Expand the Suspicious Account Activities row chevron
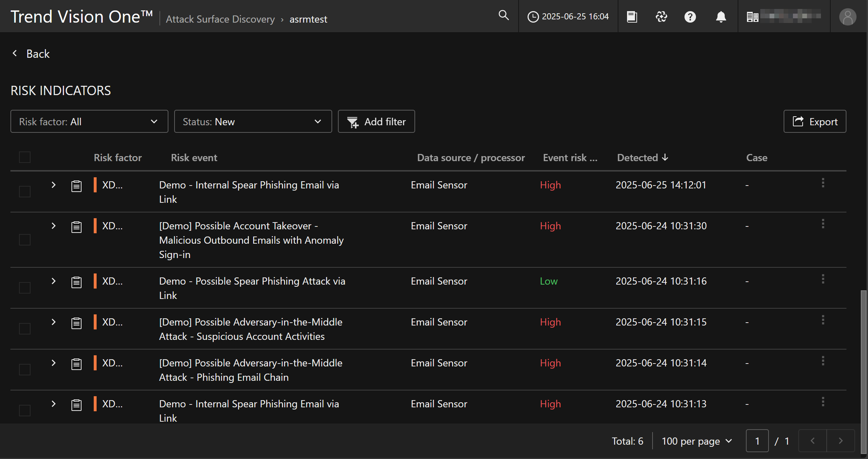Screen dimensions: 868x459 click(x=54, y=322)
